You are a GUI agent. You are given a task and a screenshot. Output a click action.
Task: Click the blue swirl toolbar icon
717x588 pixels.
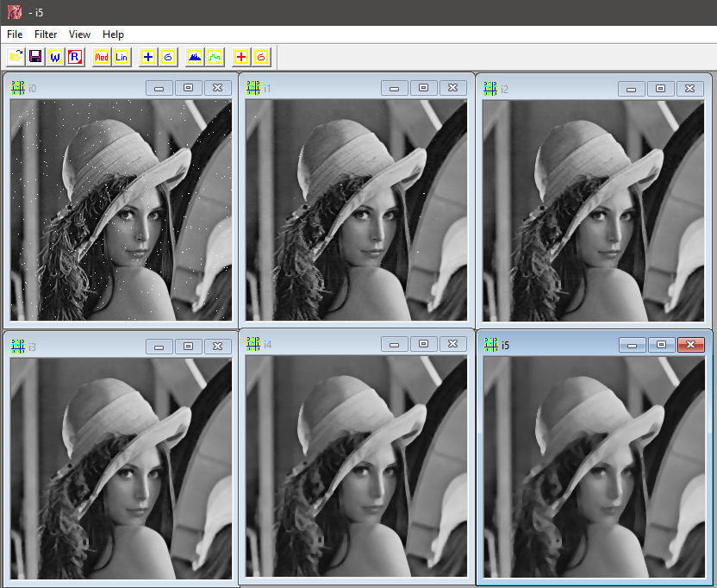point(168,57)
